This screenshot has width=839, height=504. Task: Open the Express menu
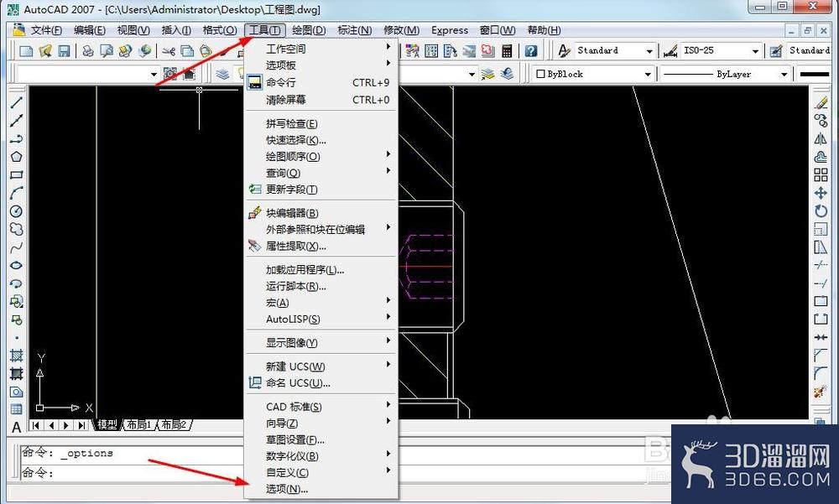coord(450,30)
